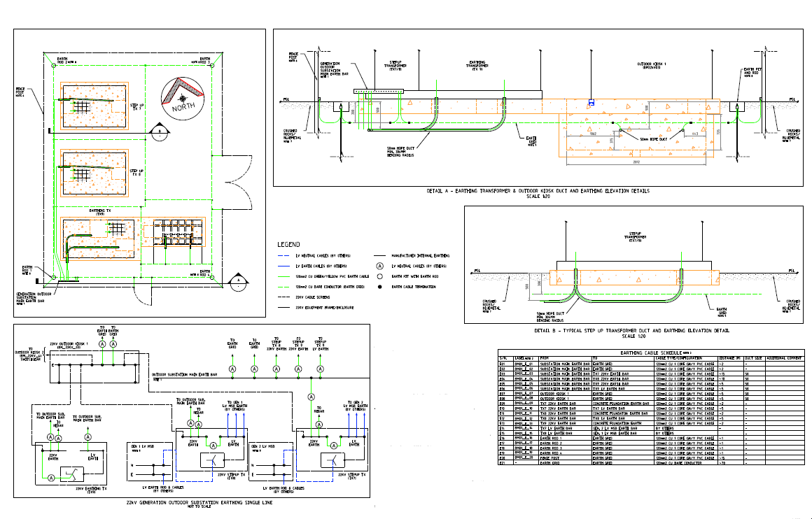Click the North arrow compass symbol
The height and width of the screenshot is (519, 812).
pyautogui.click(x=183, y=97)
